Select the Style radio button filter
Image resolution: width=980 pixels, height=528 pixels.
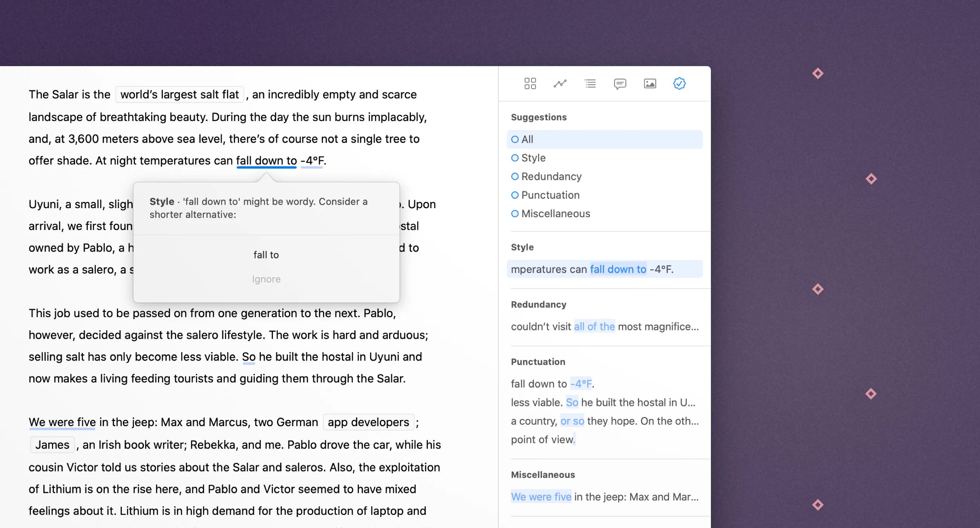pos(515,157)
